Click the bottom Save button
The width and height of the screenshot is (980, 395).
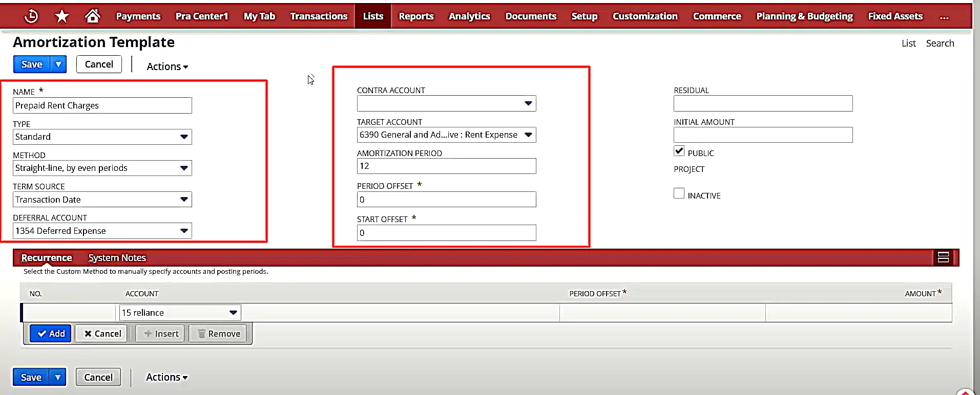point(31,378)
